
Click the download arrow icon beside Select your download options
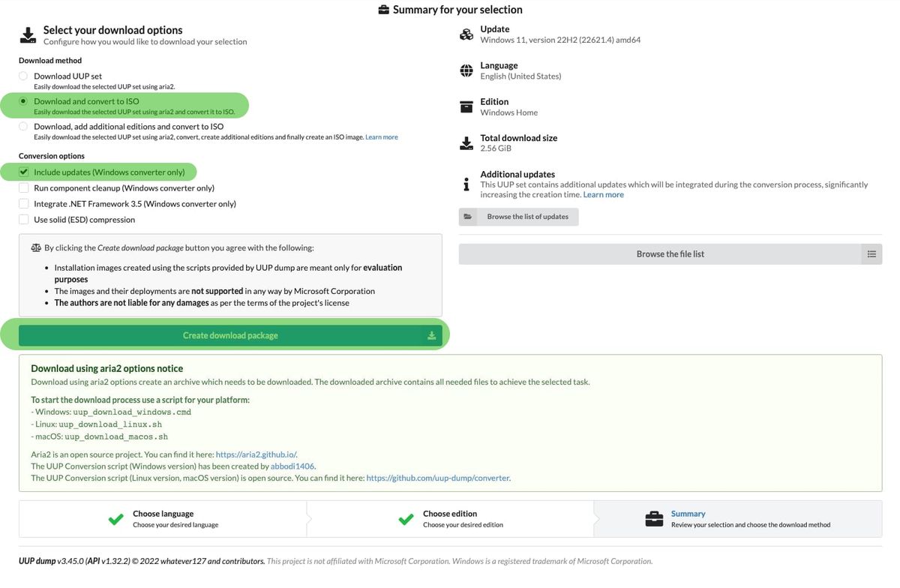(x=28, y=35)
